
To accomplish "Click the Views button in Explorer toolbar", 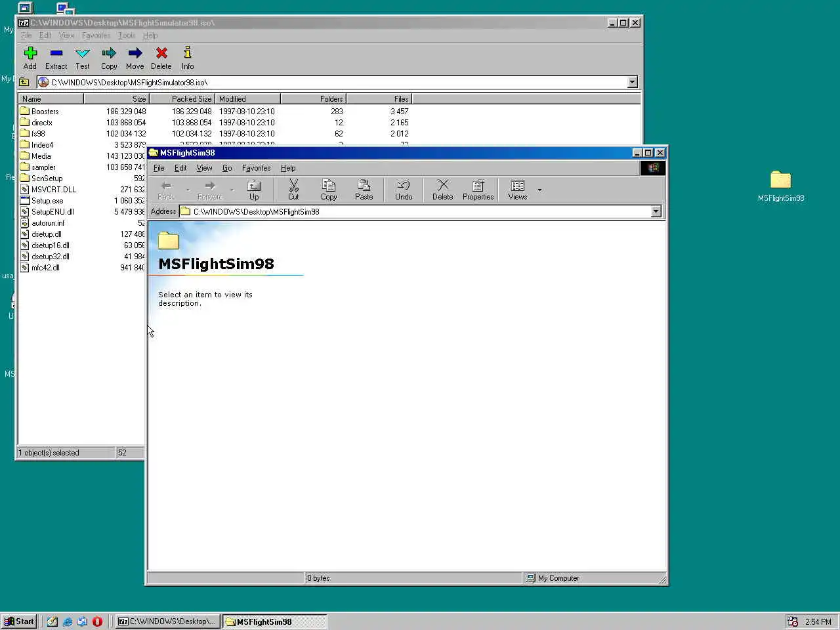I will click(x=518, y=190).
